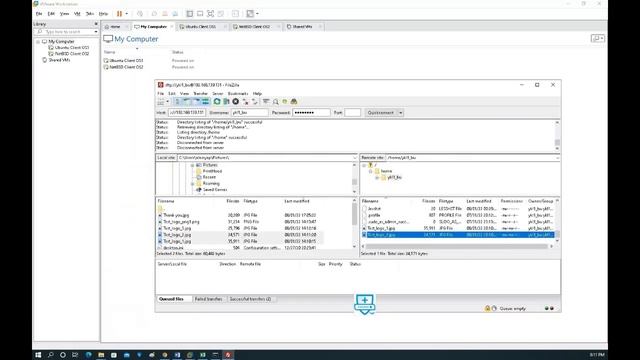
Task: Collapse the home folder in remote tree
Action: [370, 171]
